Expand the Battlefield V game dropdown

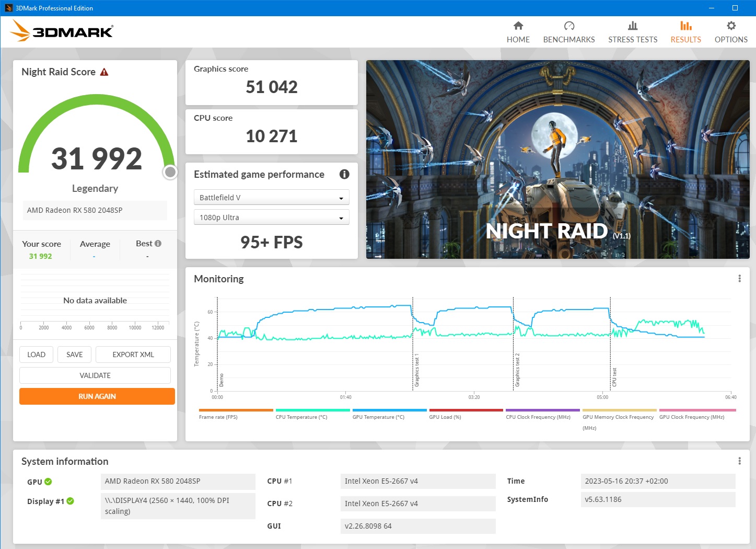click(271, 198)
